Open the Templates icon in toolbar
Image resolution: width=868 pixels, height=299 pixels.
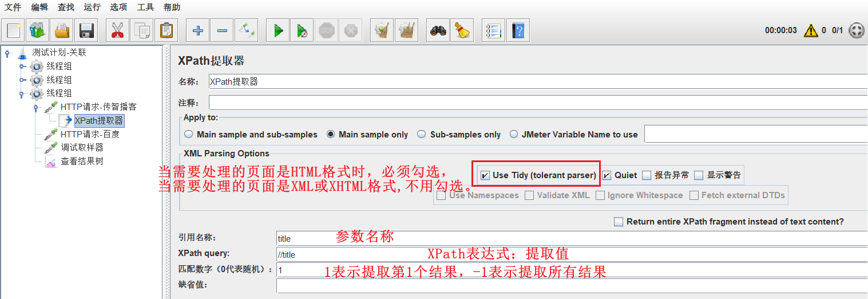38,30
